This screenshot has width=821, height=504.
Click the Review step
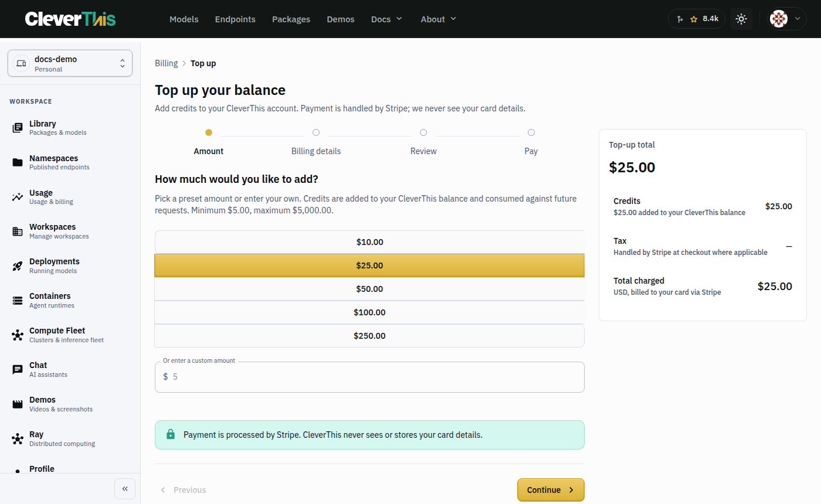coord(423,142)
